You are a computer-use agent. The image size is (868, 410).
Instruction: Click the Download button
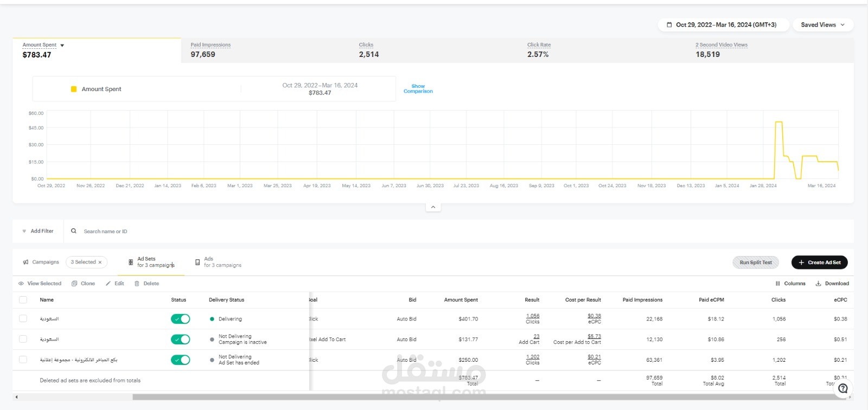pyautogui.click(x=832, y=284)
